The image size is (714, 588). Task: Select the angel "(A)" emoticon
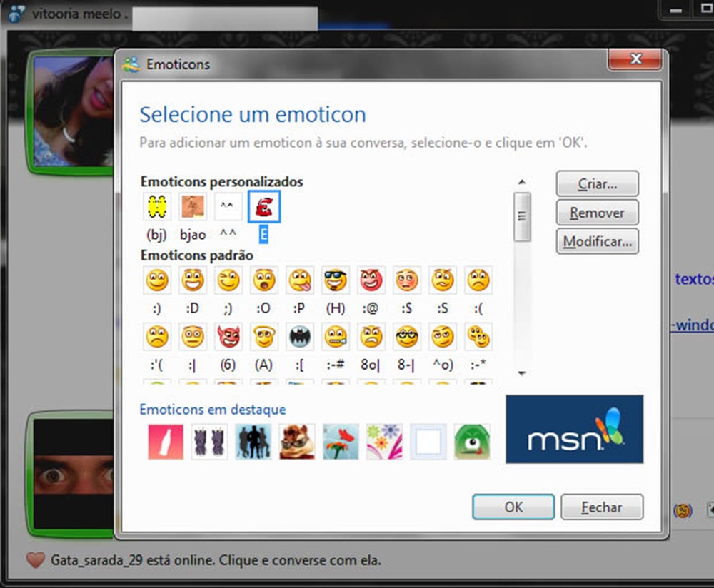[x=264, y=336]
